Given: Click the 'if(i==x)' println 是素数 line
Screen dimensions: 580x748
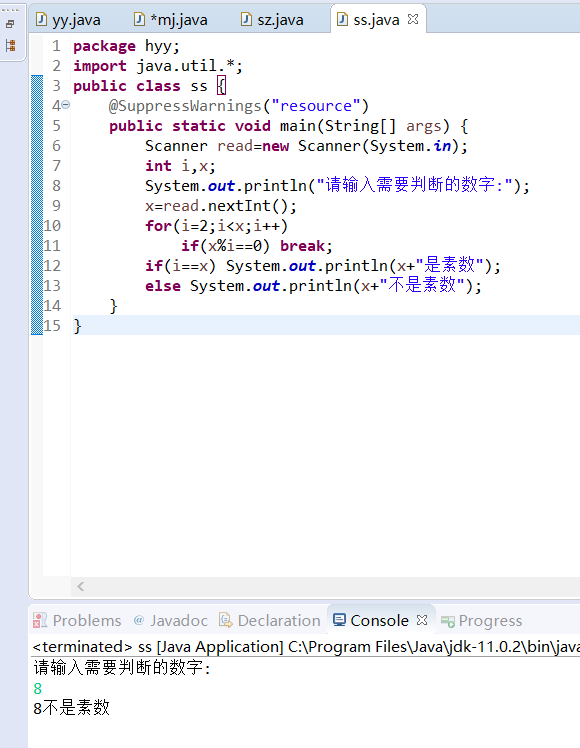Looking at the screenshot, I should point(323,266).
